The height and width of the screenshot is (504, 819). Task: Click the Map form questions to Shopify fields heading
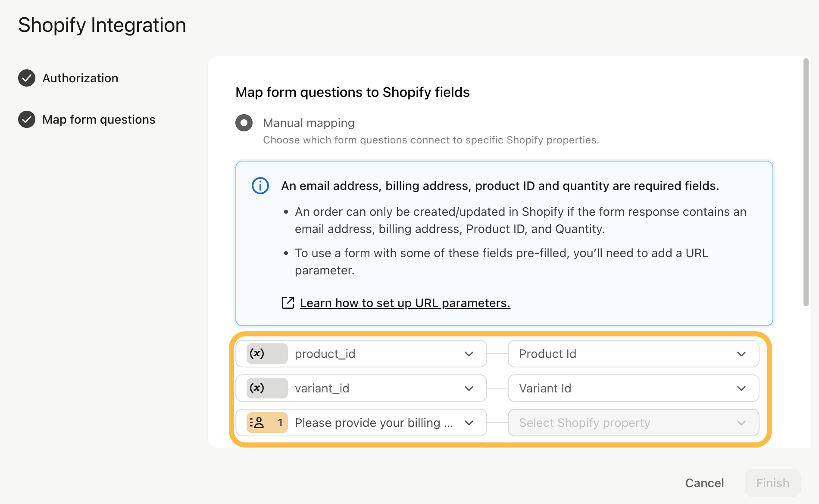pyautogui.click(x=352, y=92)
